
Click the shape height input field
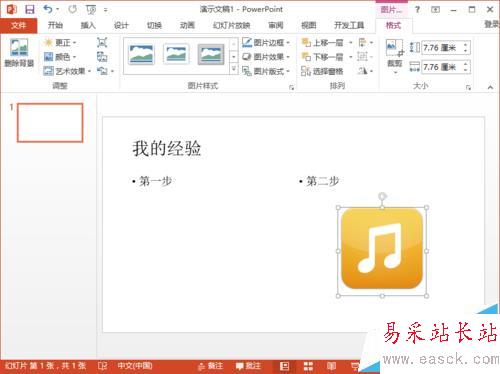(441, 48)
